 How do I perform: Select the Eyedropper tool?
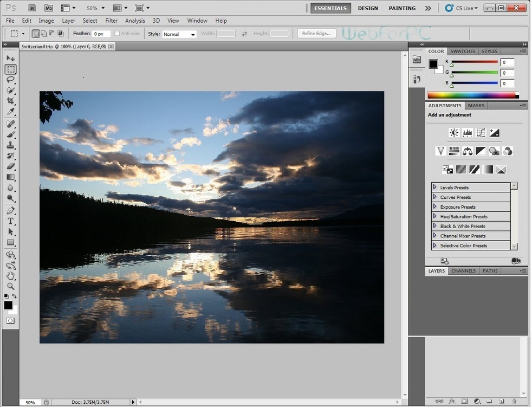click(10, 112)
